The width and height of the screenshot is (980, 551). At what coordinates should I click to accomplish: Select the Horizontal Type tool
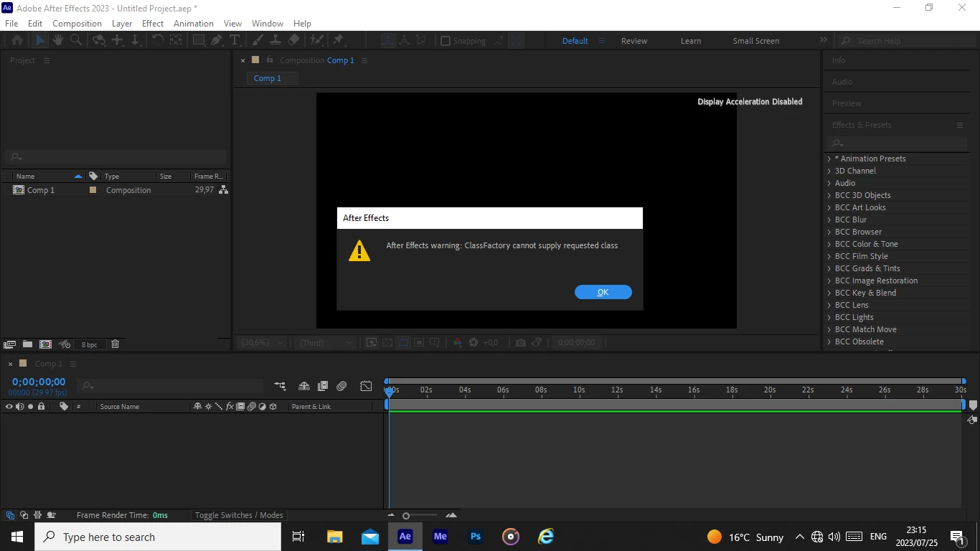coord(235,41)
